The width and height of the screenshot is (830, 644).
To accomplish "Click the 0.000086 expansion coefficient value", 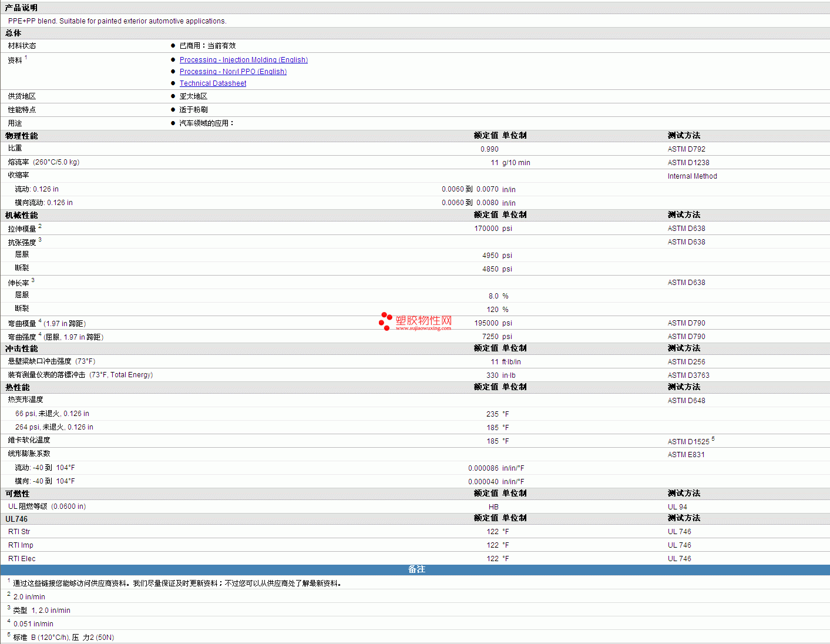I will 483,468.
